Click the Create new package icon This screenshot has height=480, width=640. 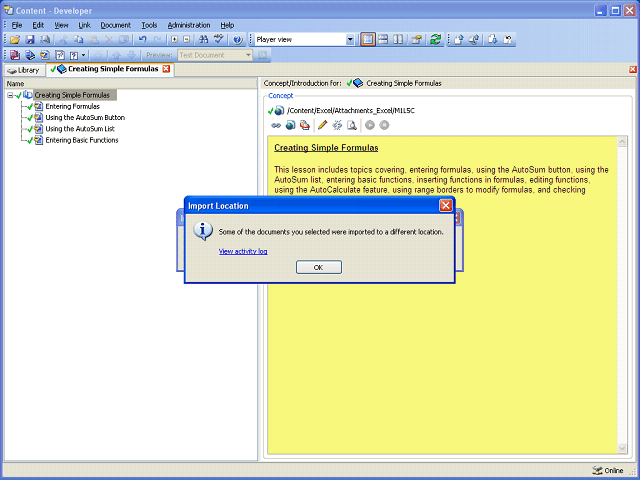[x=304, y=125]
